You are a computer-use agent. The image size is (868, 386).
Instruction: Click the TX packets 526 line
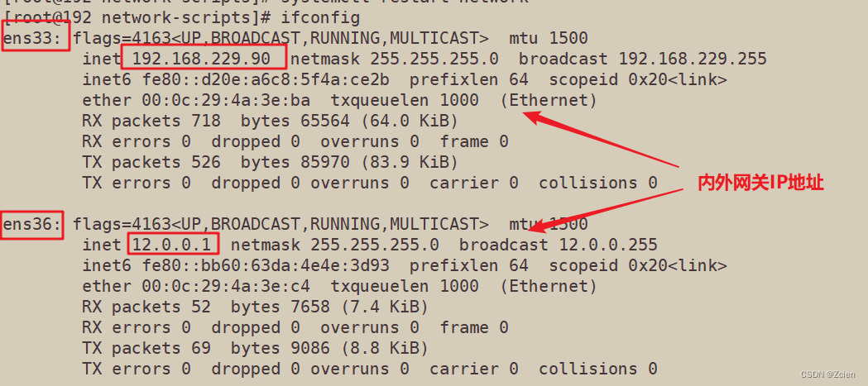point(270,162)
